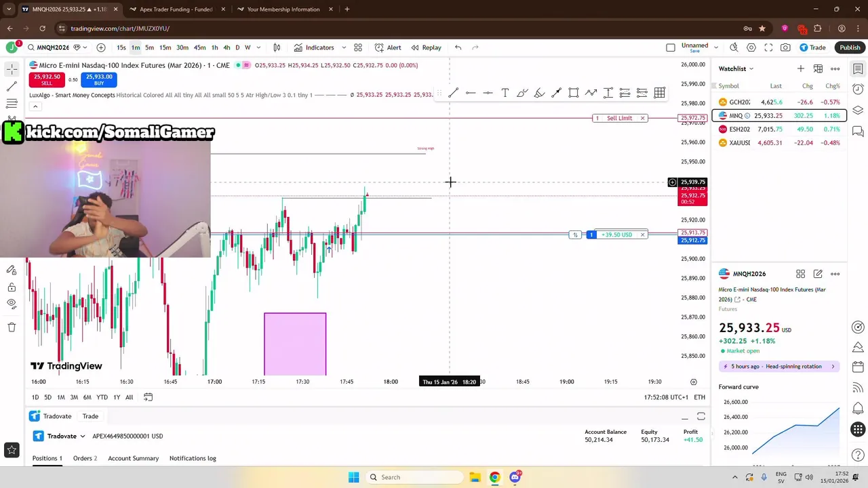Screen dimensions: 868x488
Task: Open Account Summary tab
Action: tap(133, 458)
